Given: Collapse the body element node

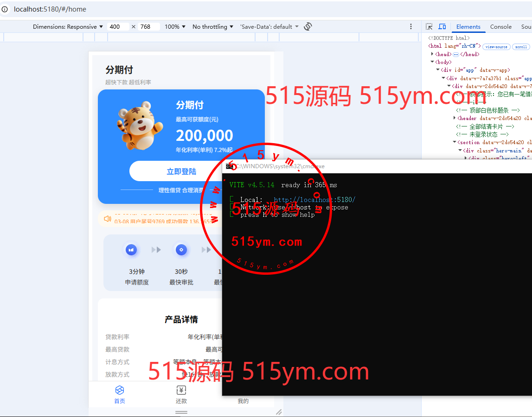Looking at the screenshot, I should click(432, 62).
